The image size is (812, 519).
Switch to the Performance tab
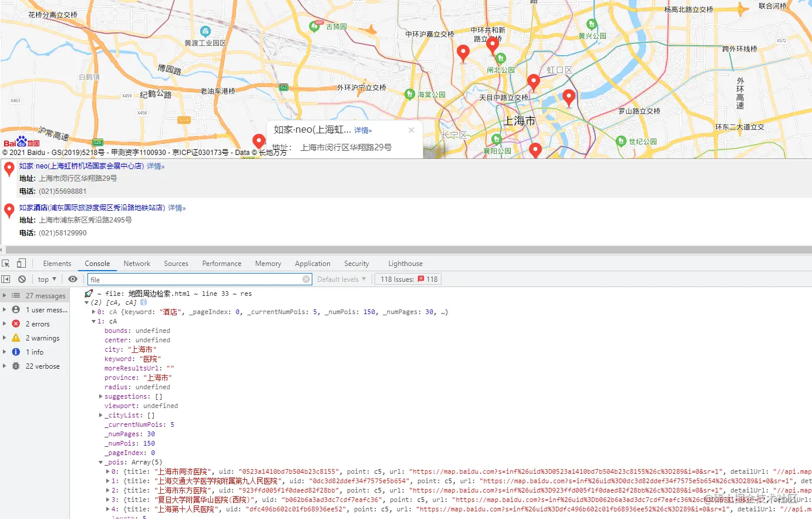(222, 264)
